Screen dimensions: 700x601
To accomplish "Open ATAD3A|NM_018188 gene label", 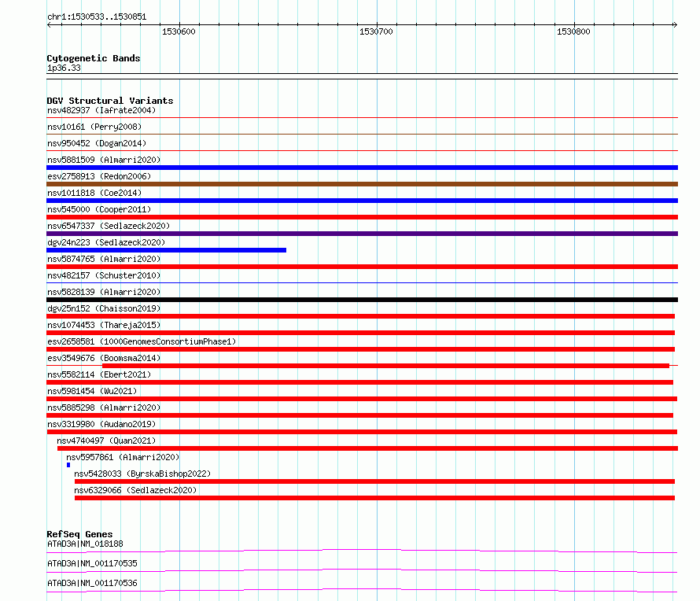I will pyautogui.click(x=85, y=544).
